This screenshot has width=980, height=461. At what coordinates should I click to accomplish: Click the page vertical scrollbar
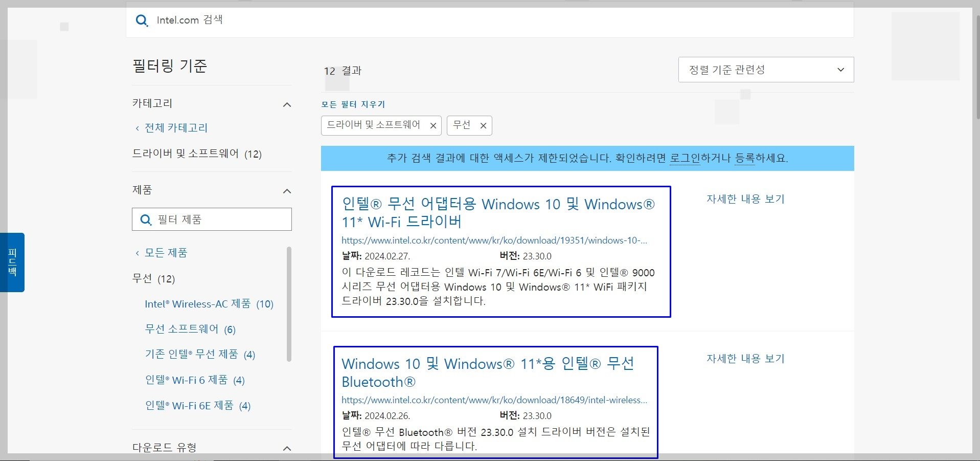coord(977,67)
